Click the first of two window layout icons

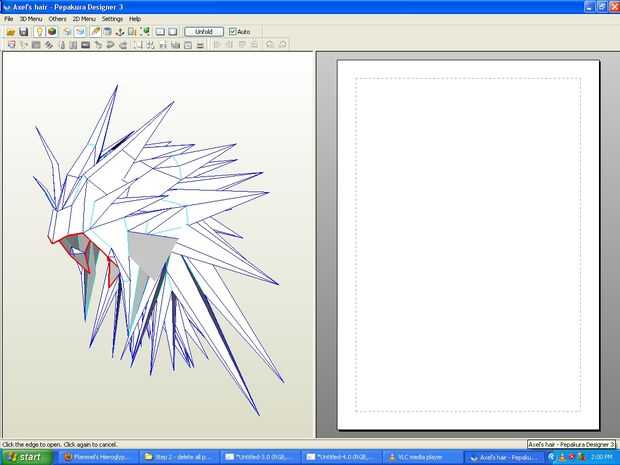pos(160,32)
